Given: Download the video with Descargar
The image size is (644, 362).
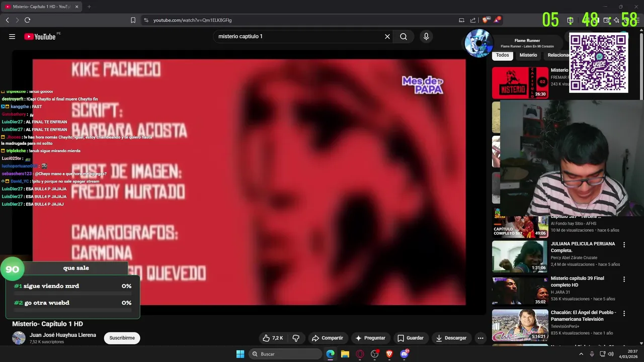Looking at the screenshot, I should coord(451,338).
